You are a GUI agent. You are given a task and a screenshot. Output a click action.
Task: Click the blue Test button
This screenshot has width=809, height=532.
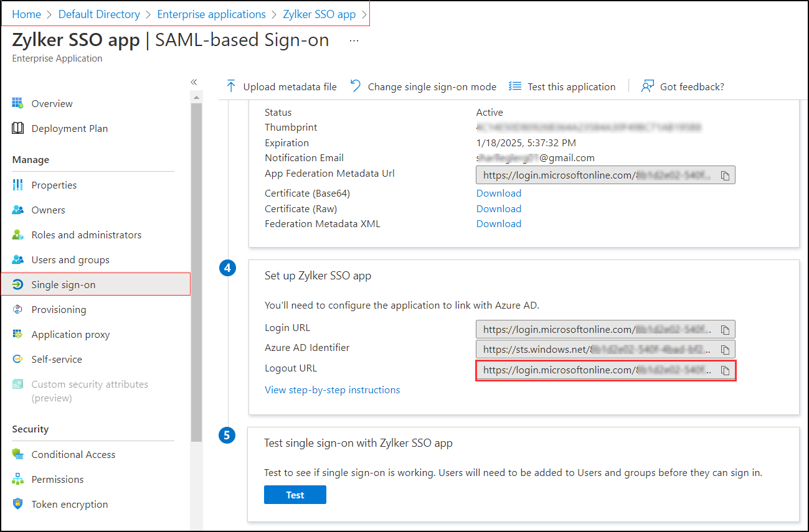coord(295,495)
